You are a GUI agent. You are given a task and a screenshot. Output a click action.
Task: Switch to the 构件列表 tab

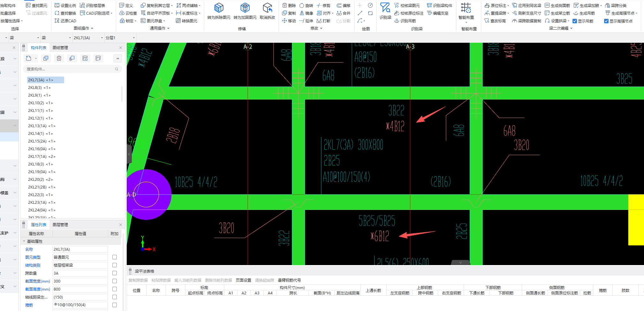39,48
